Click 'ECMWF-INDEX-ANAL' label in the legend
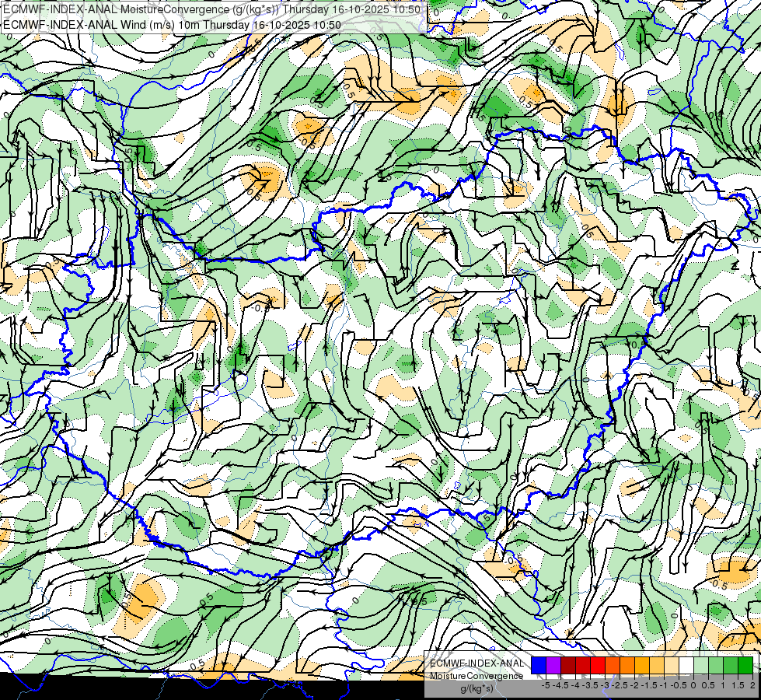Image resolution: width=761 pixels, height=700 pixels. click(476, 663)
